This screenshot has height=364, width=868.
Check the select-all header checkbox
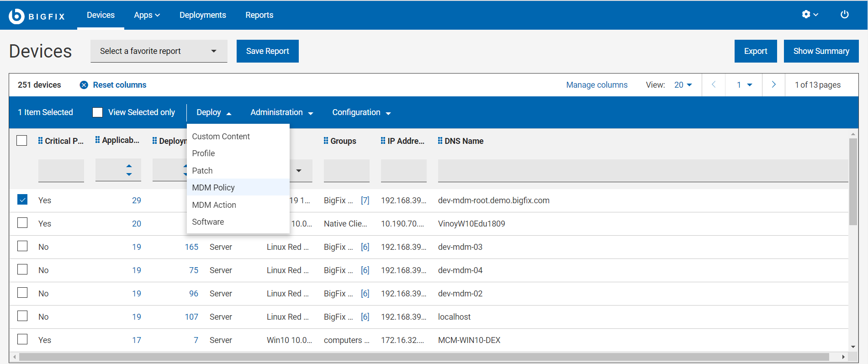coord(22,141)
